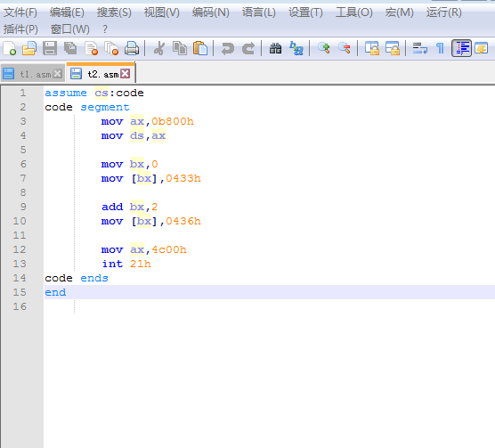Zoom in with magnifier plus icon
The image size is (495, 448).
click(324, 49)
